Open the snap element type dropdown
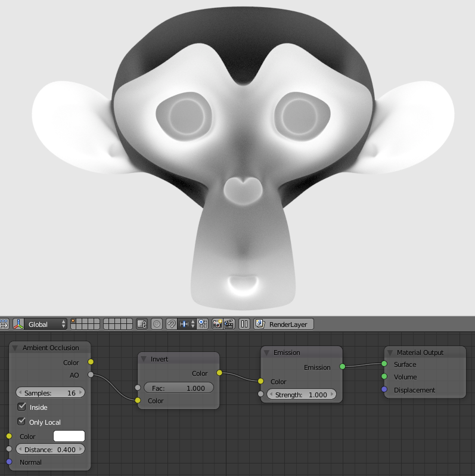475x476 pixels. 187,324
